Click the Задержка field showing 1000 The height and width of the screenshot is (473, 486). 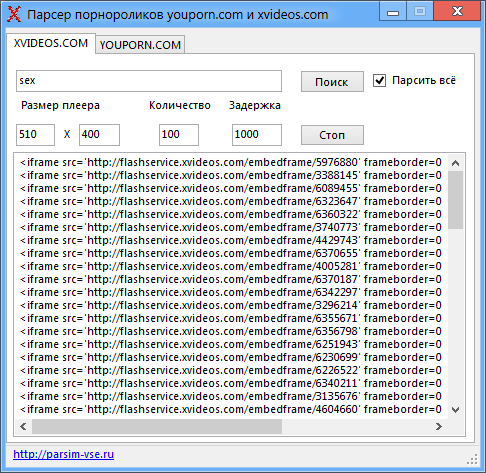click(x=257, y=135)
